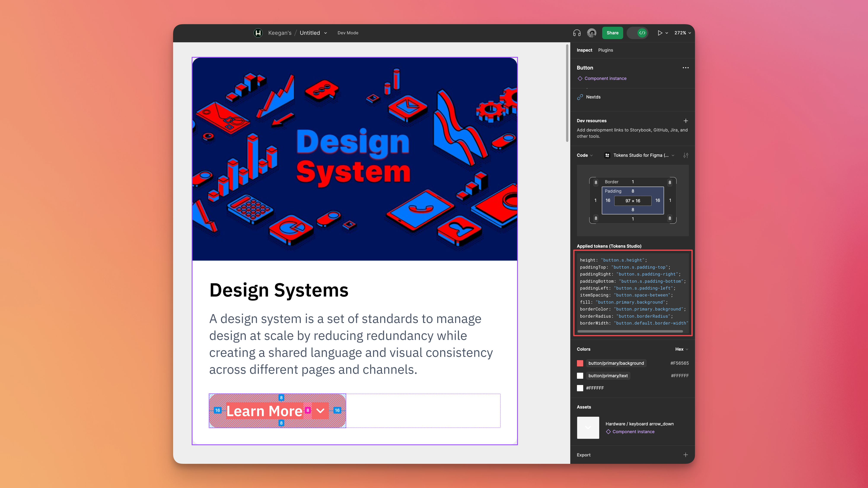Open the Nextds link

[x=593, y=97]
